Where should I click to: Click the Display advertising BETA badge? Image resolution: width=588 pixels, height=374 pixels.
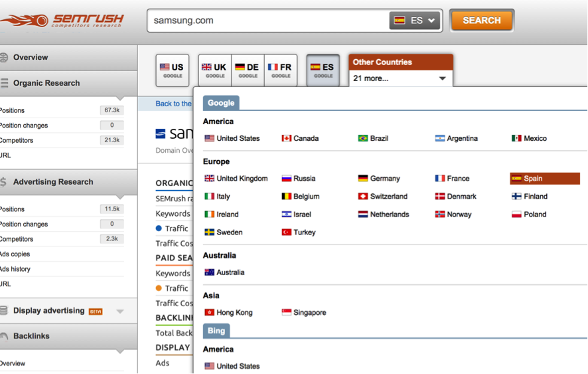click(x=96, y=312)
